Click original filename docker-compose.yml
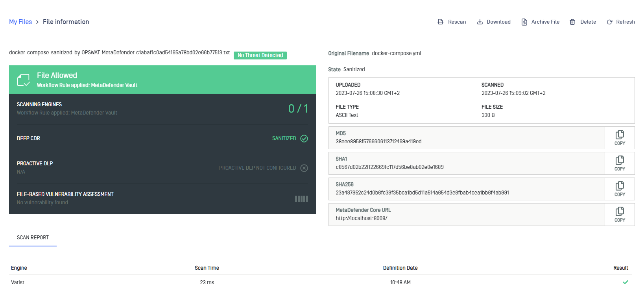The height and width of the screenshot is (298, 644). 397,54
